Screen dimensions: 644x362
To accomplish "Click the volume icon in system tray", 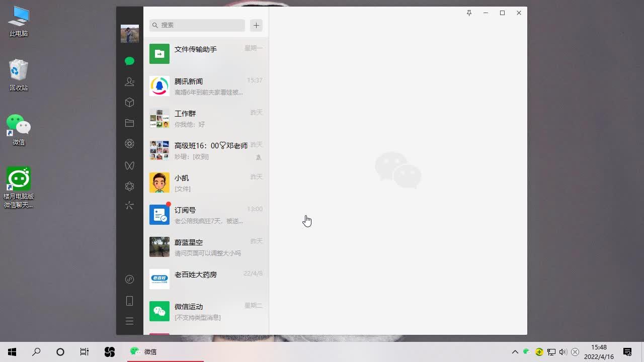I will pyautogui.click(x=563, y=352).
